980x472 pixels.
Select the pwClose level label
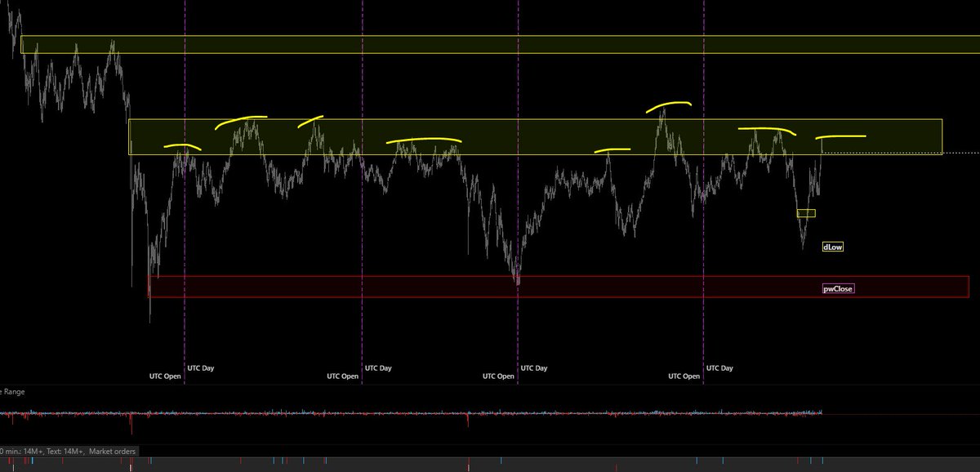839,288
